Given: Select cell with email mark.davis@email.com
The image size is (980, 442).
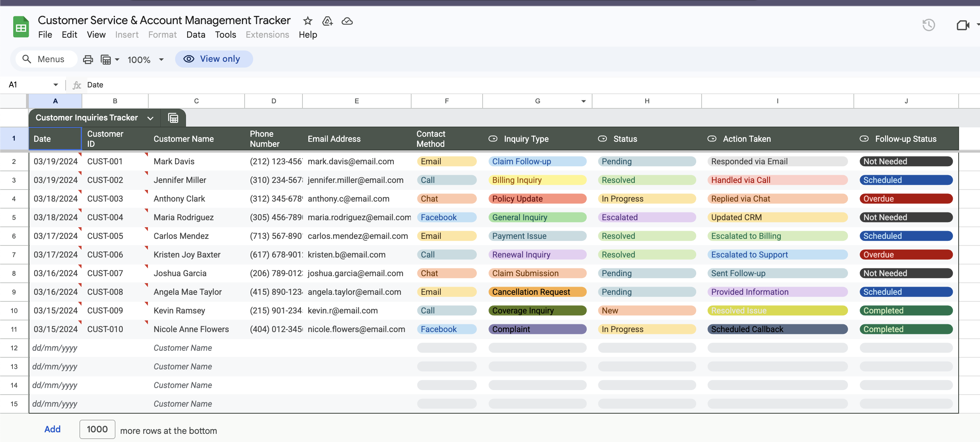Looking at the screenshot, I should point(357,162).
